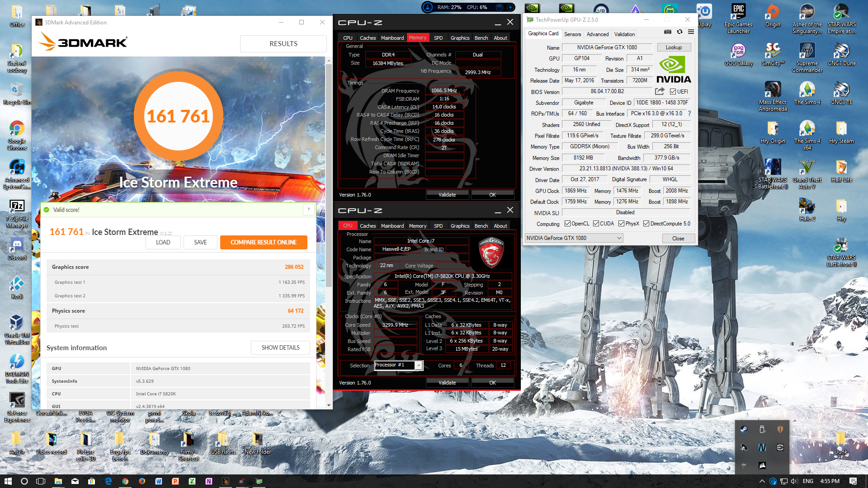Open Caches tab in upper CPU-Z window

click(x=368, y=38)
